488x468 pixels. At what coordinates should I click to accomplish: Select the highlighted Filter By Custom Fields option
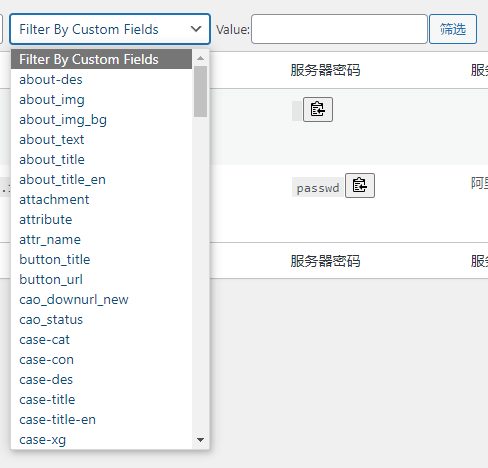point(101,59)
